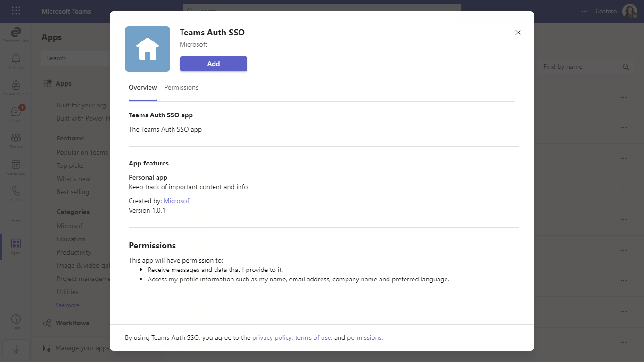
Task: Open Assignments in the left rail
Action: (x=16, y=86)
